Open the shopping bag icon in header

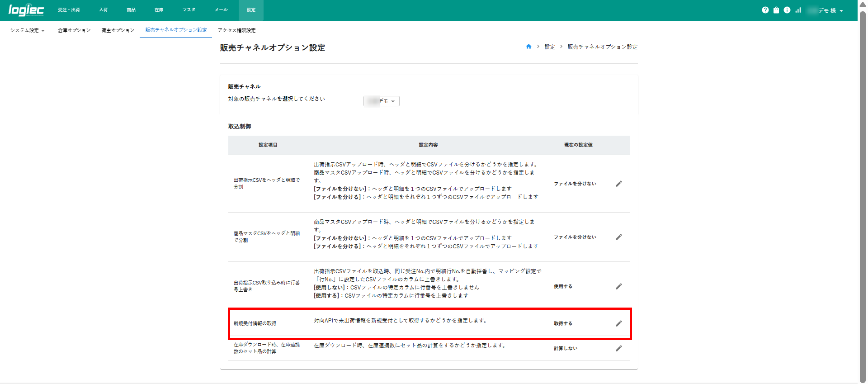(776, 10)
